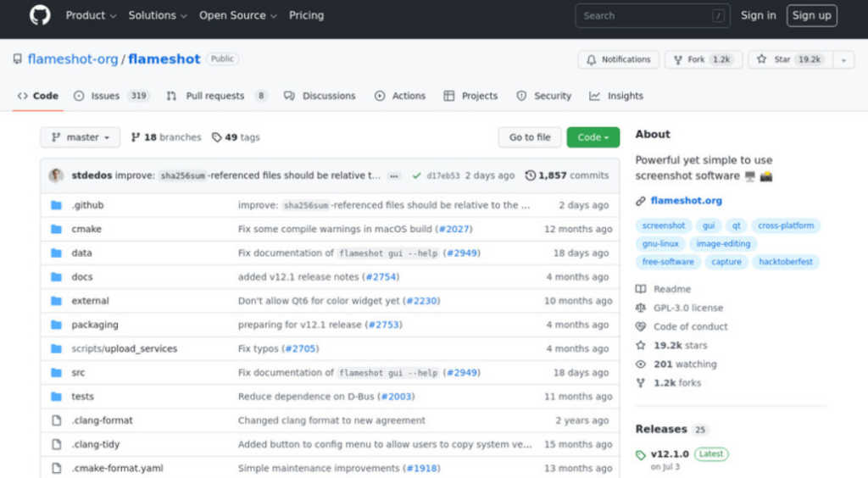The image size is (868, 478).
Task: Click the star icon beside 19.2k stars
Action: pyautogui.click(x=641, y=345)
